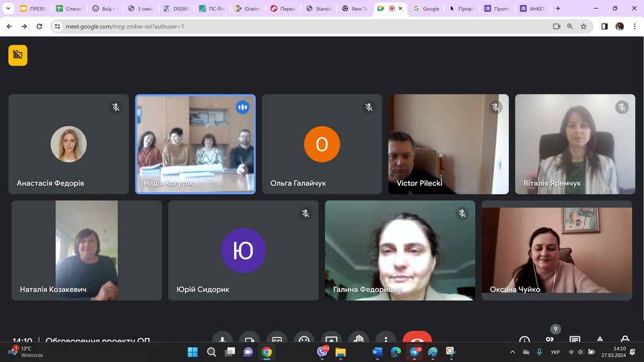Click the Present now screen share icon

click(331, 340)
